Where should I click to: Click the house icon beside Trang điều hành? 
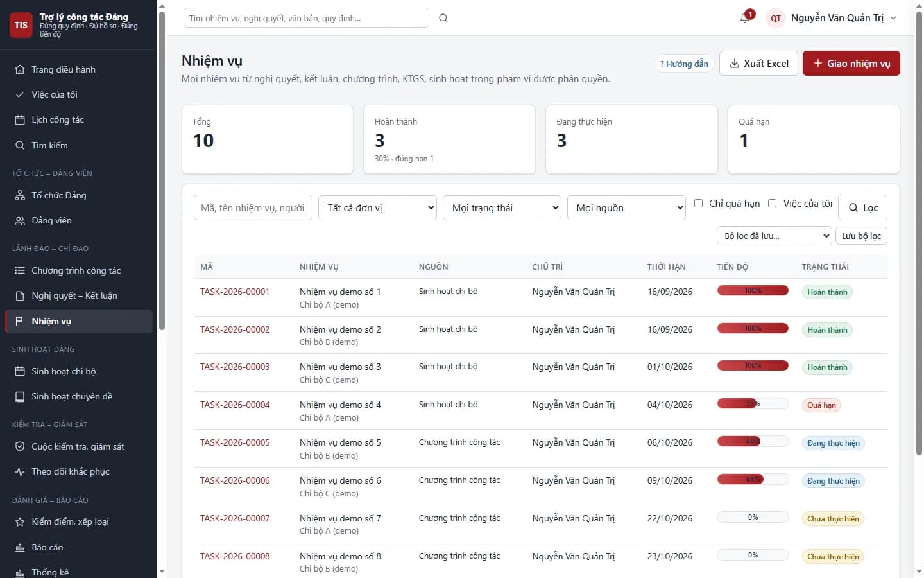click(x=20, y=69)
